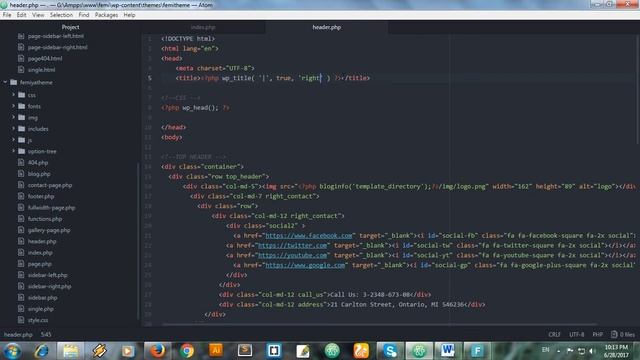Screen dimensions: 640x360
Task: Follow the google.com link in code
Action: tap(305, 265)
